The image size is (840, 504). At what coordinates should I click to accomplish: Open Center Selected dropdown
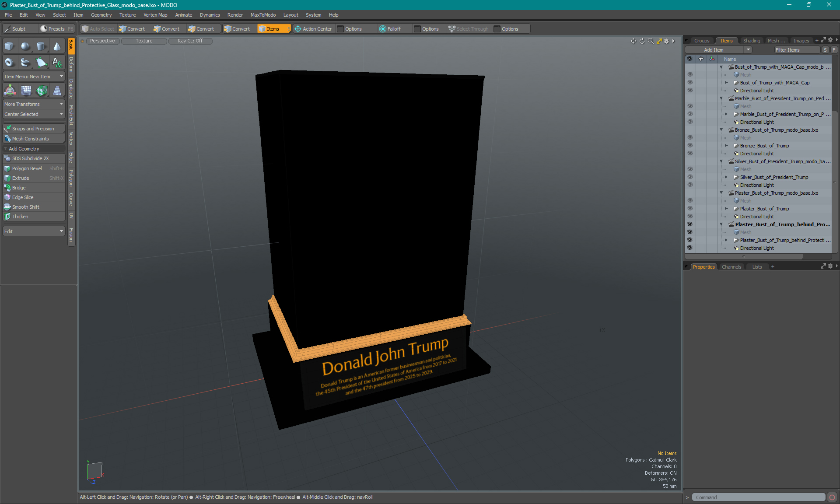coord(34,114)
